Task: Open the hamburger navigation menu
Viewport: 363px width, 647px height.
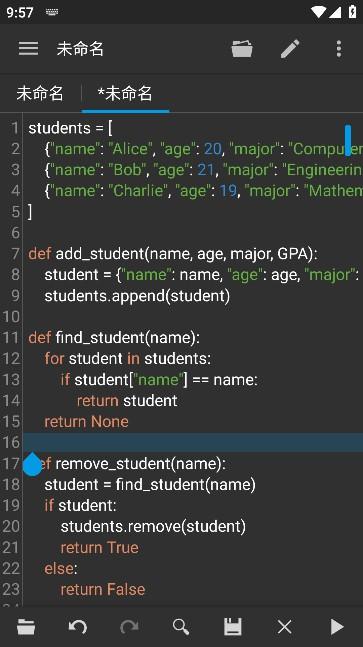Action: tap(28, 49)
